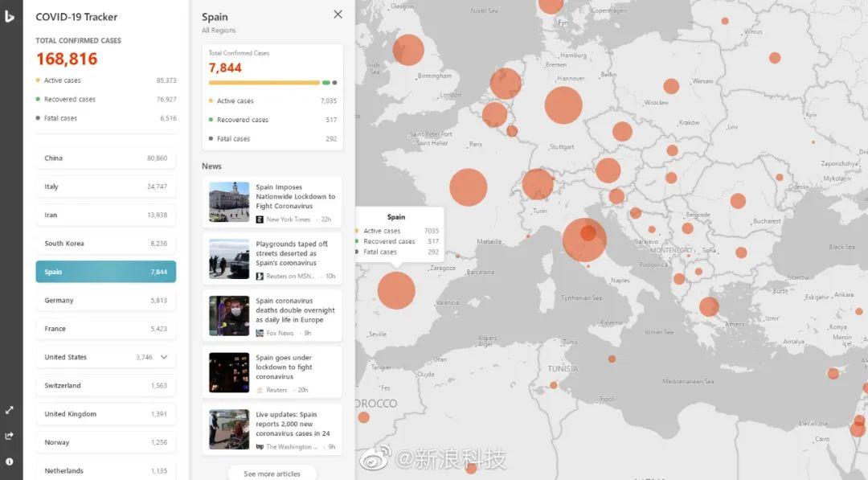
Task: Select the case bubble over Switzerland
Action: [x=538, y=184]
